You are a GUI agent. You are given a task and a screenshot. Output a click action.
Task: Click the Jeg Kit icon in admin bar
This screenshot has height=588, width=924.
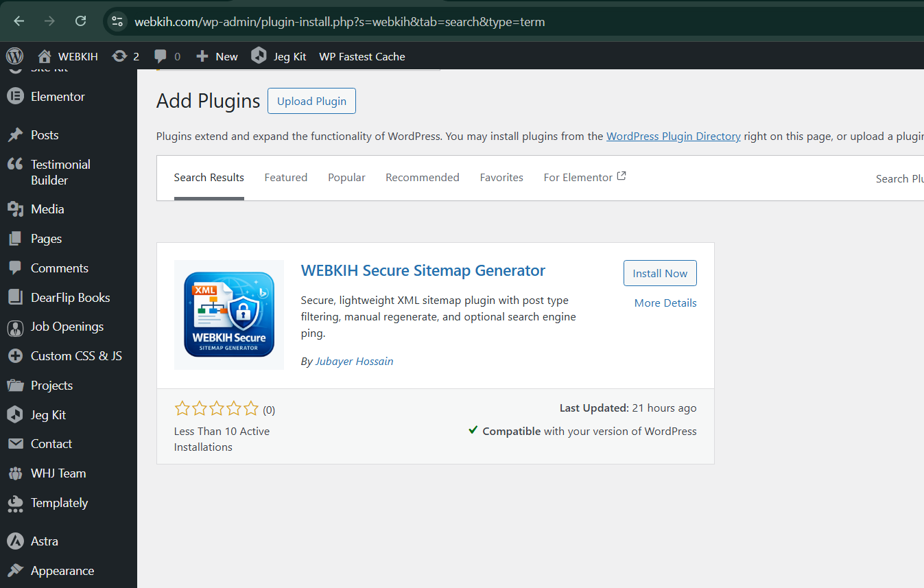(x=259, y=56)
